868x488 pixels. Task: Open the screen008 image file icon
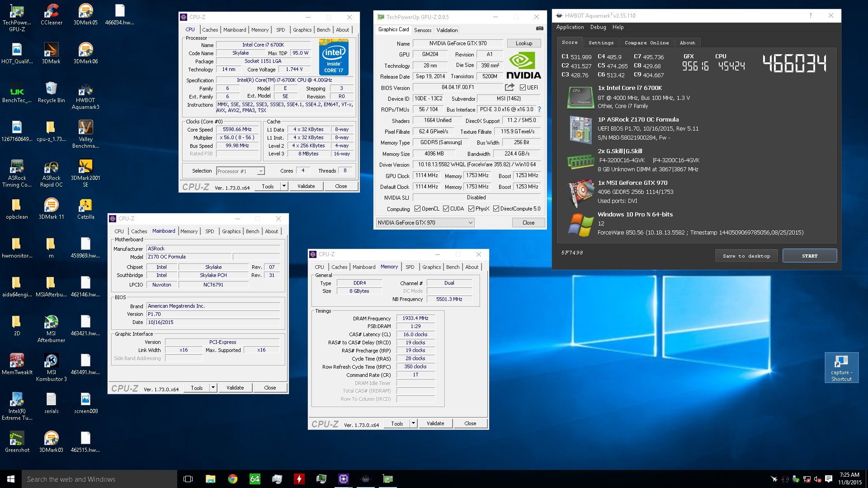point(85,403)
